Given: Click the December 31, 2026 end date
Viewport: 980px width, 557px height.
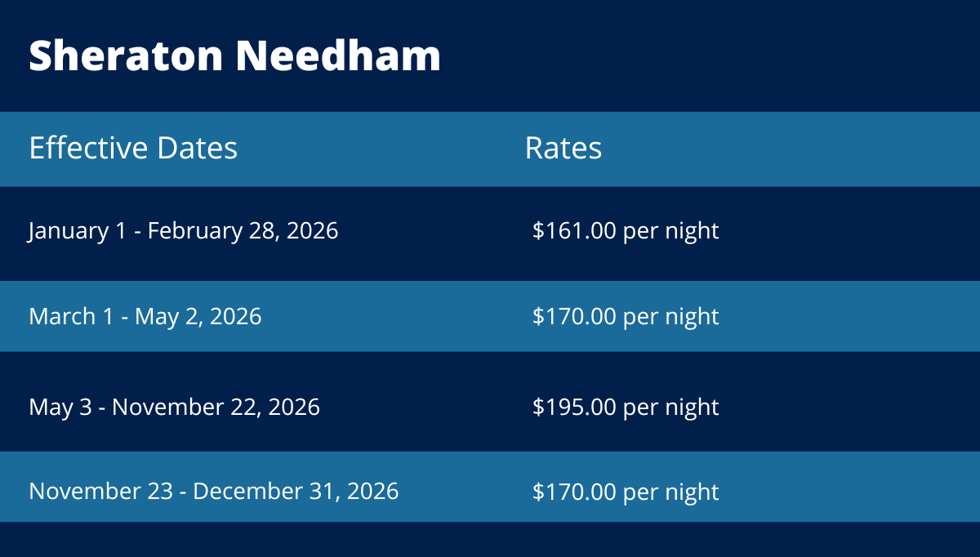Looking at the screenshot, I should 296,491.
